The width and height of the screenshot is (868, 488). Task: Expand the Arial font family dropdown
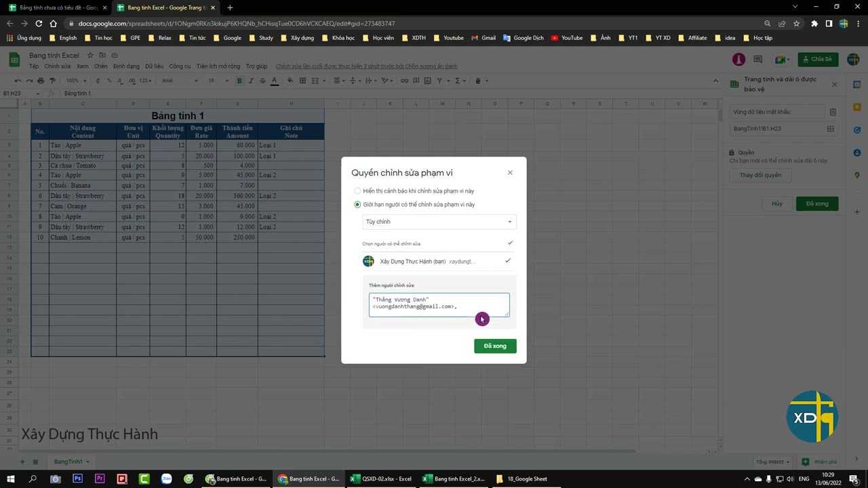coord(180,81)
